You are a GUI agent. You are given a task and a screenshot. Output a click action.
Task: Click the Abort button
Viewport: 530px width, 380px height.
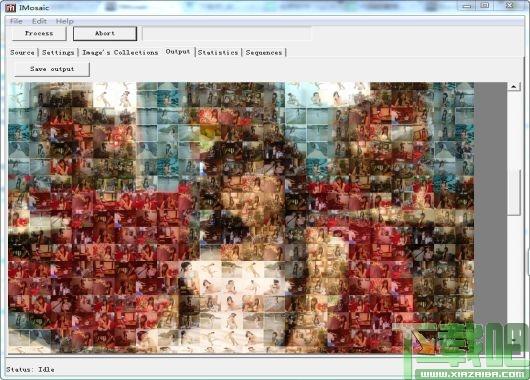(105, 33)
